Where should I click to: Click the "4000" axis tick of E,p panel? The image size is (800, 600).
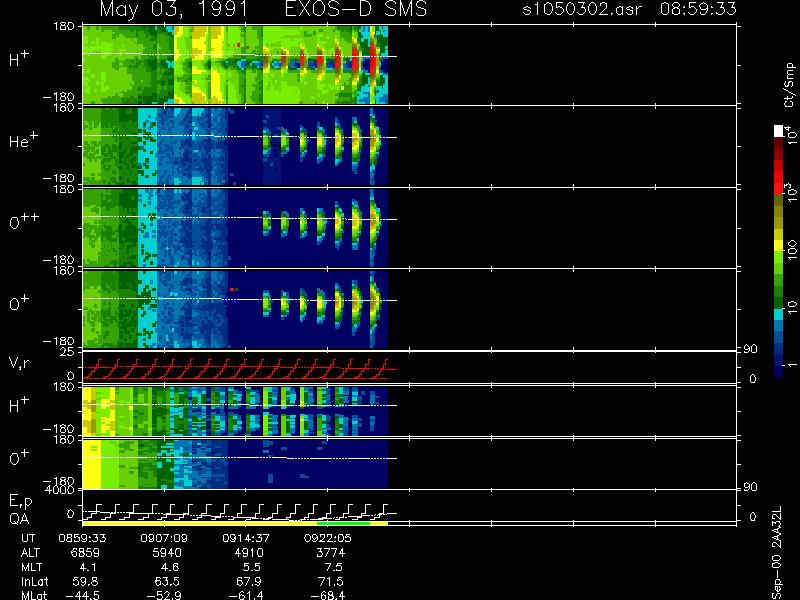pyautogui.click(x=62, y=490)
